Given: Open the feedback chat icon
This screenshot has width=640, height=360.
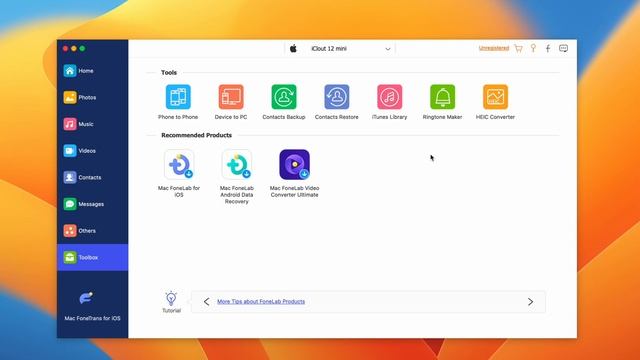Looking at the screenshot, I should pos(563,49).
